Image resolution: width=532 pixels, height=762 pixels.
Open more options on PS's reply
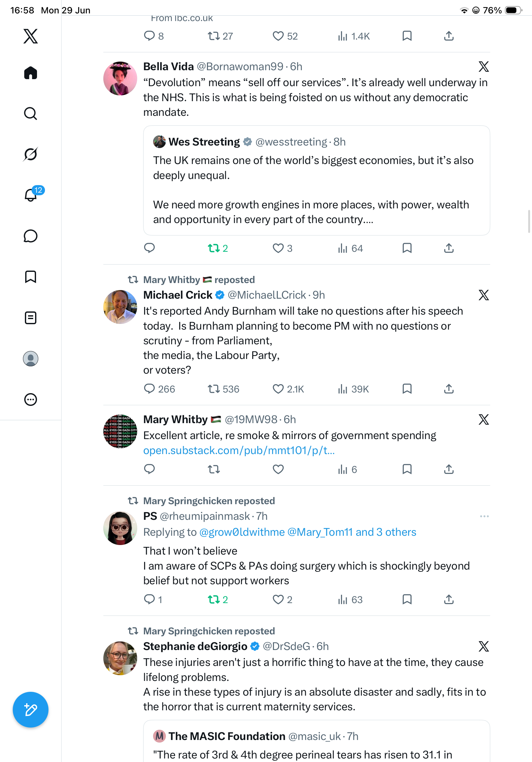[484, 516]
